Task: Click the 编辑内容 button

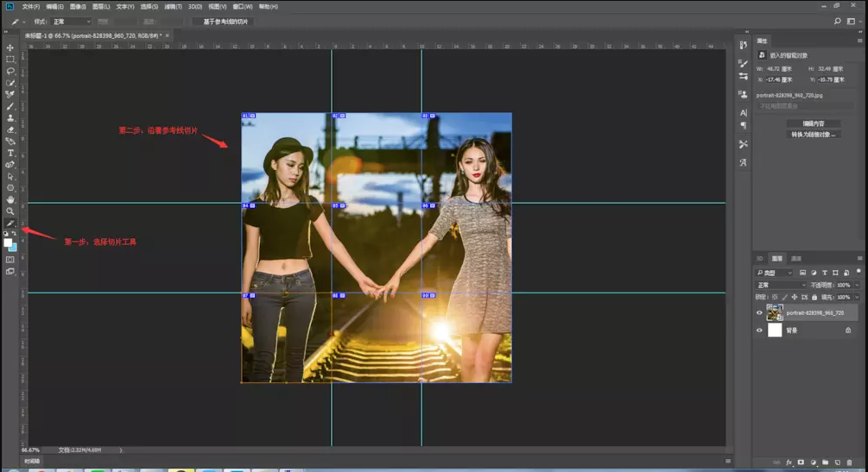Action: tap(814, 123)
